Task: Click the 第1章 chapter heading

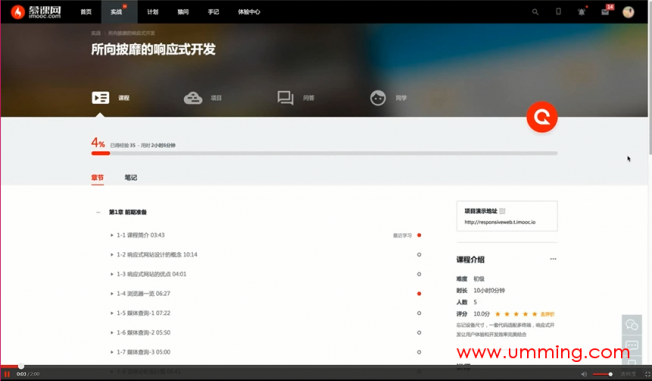Action: 128,212
